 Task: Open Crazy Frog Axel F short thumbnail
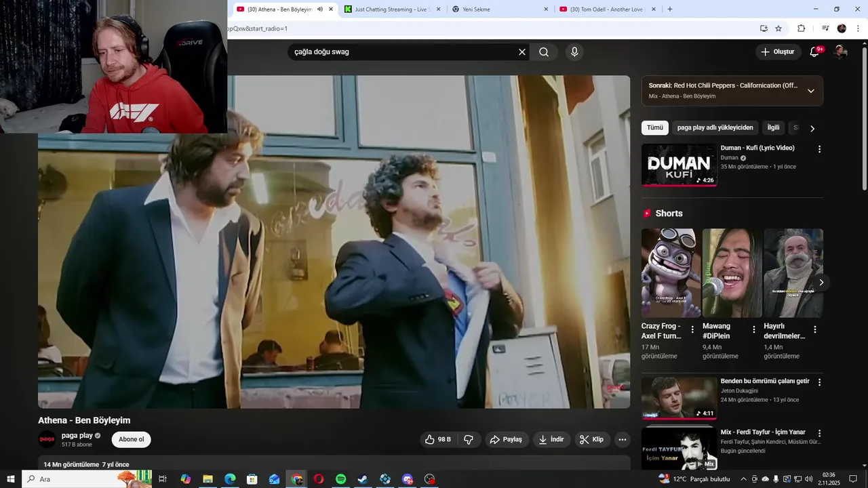point(671,272)
